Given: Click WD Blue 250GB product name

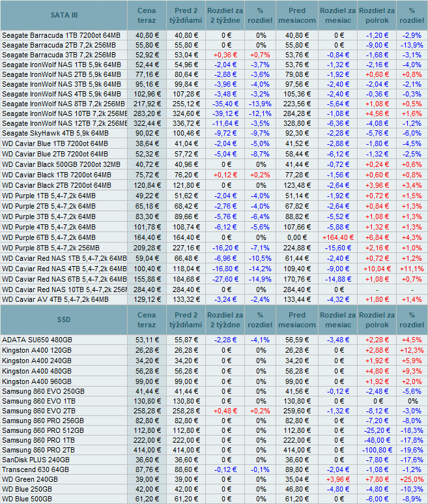Looking at the screenshot, I should click(x=27, y=489).
